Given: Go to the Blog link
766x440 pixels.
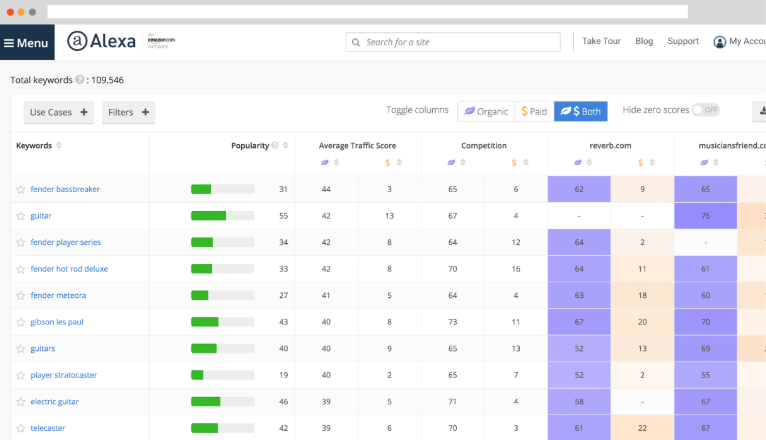Looking at the screenshot, I should click(x=644, y=41).
